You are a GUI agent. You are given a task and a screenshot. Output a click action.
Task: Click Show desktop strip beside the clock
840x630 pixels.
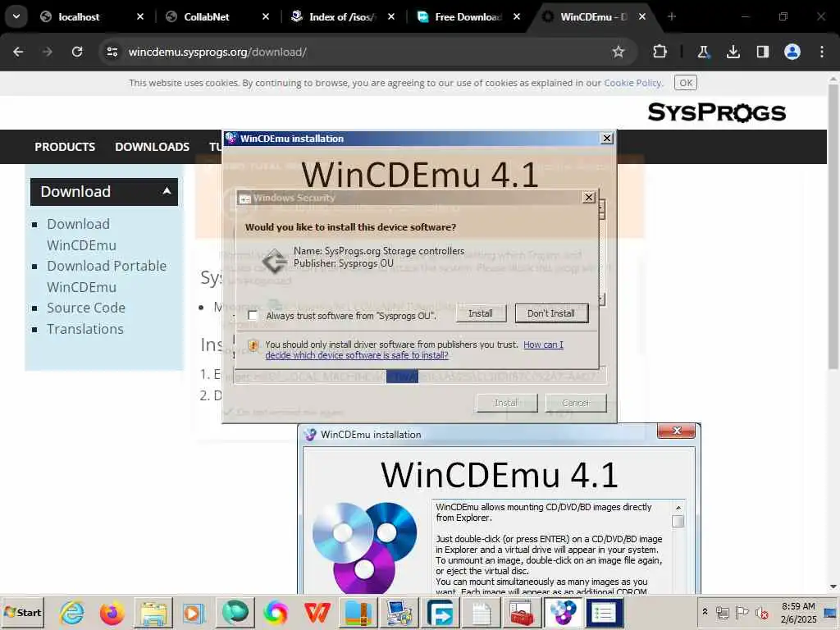click(832, 613)
